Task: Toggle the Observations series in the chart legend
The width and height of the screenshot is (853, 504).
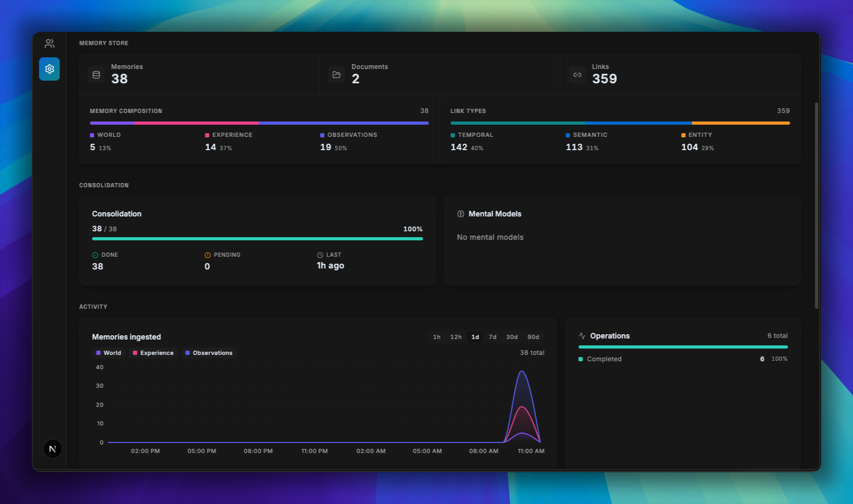Action: coord(209,353)
